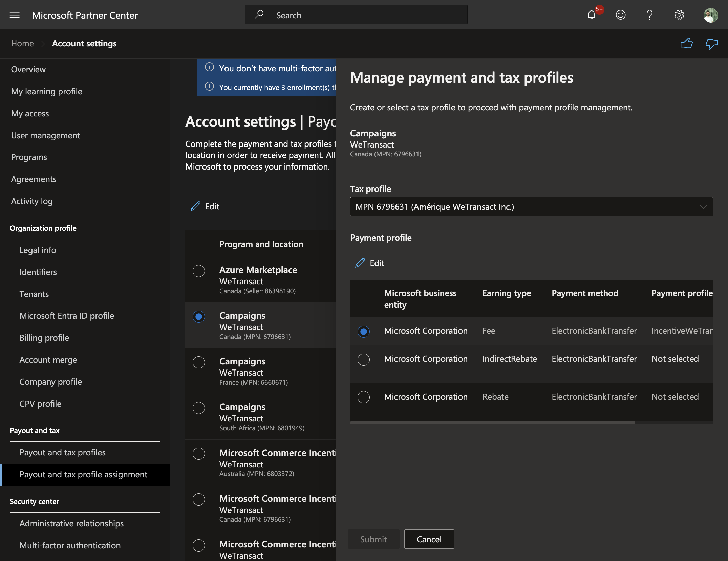
Task: Open My access page
Action: 30,113
